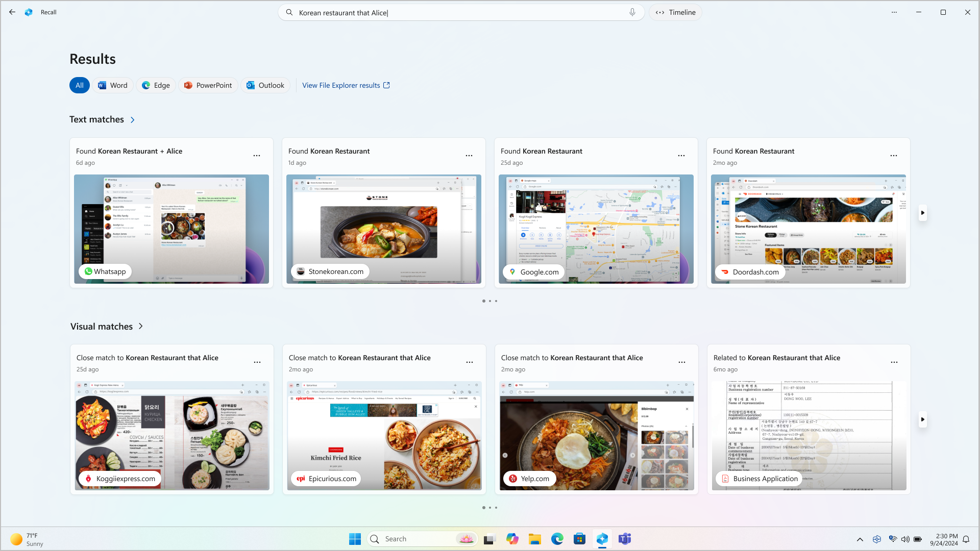Click the Windows Search taskbar icon
The height and width of the screenshot is (551, 980).
tap(376, 539)
